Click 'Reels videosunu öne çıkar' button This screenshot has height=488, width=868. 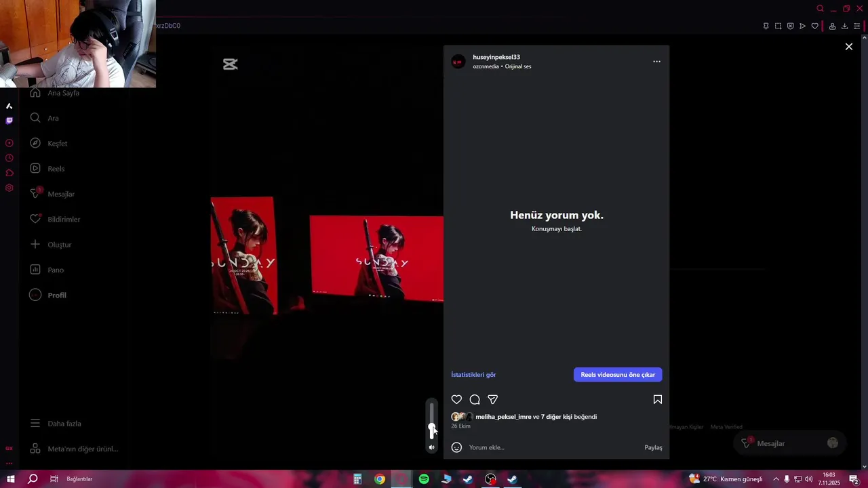618,375
